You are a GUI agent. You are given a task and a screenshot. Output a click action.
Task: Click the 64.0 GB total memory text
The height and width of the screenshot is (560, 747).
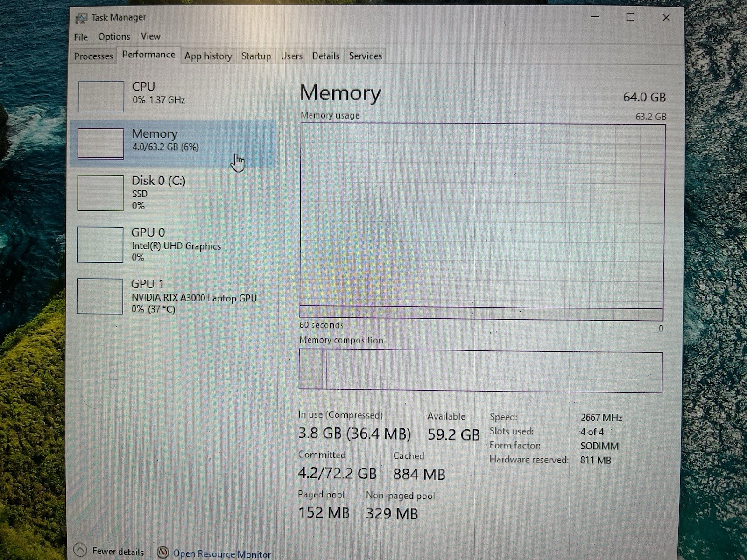tap(644, 97)
